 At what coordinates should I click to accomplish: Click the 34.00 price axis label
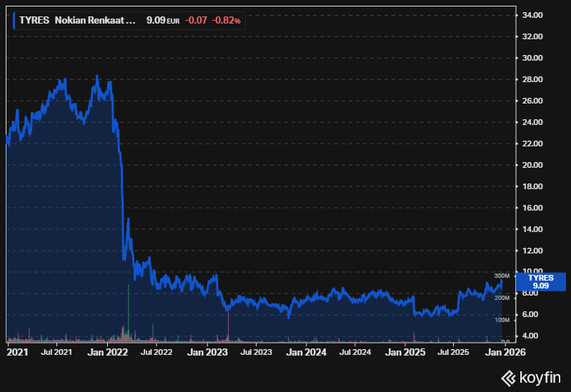coord(534,15)
